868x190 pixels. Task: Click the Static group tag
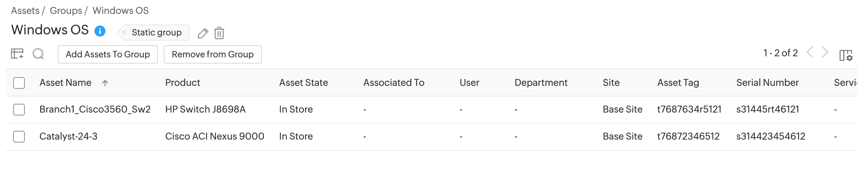(x=156, y=33)
